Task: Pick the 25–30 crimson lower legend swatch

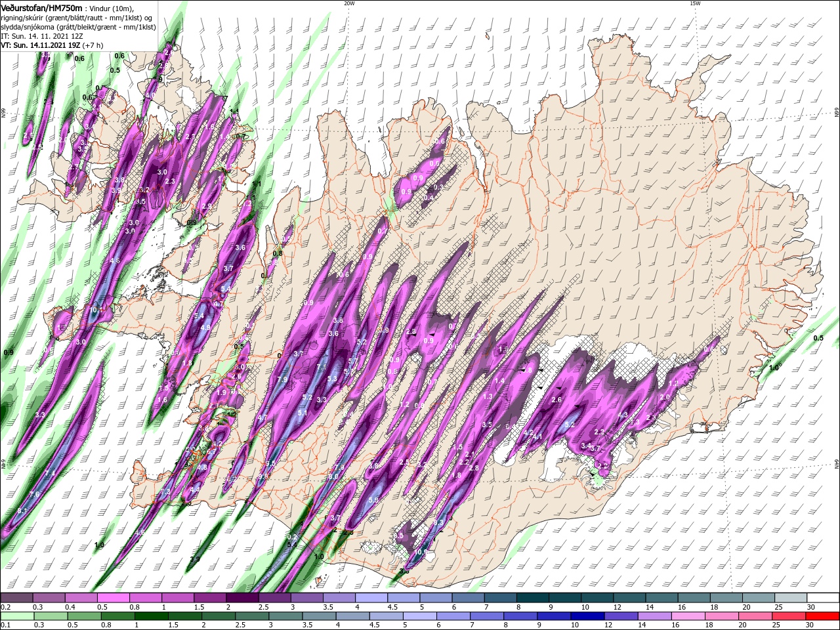Action: 790,616
